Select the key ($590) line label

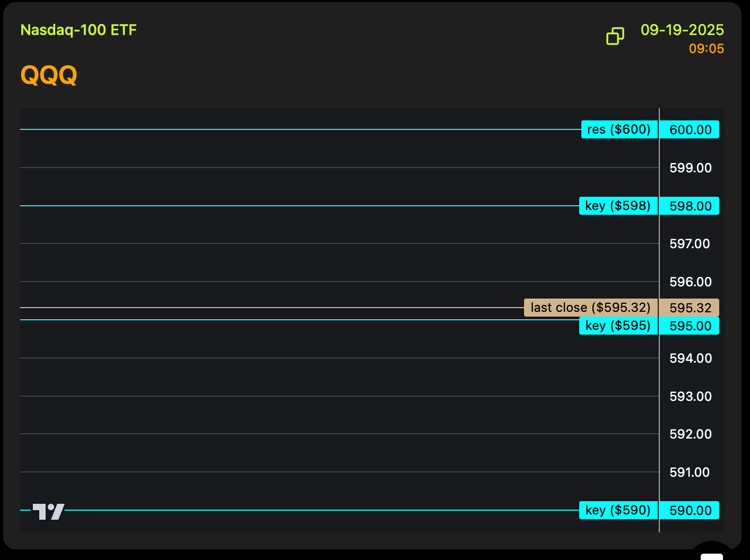618,510
